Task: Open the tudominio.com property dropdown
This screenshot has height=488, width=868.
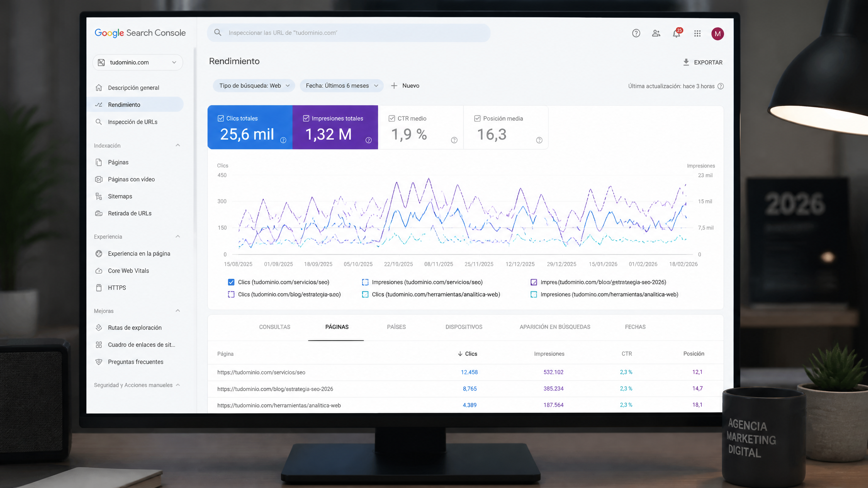Action: coord(138,62)
